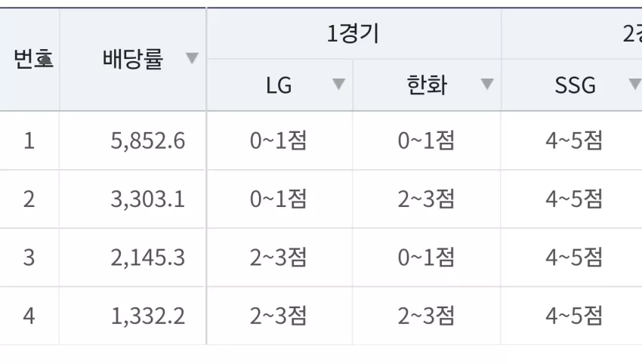
Task: Select the LG header label
Action: [279, 85]
